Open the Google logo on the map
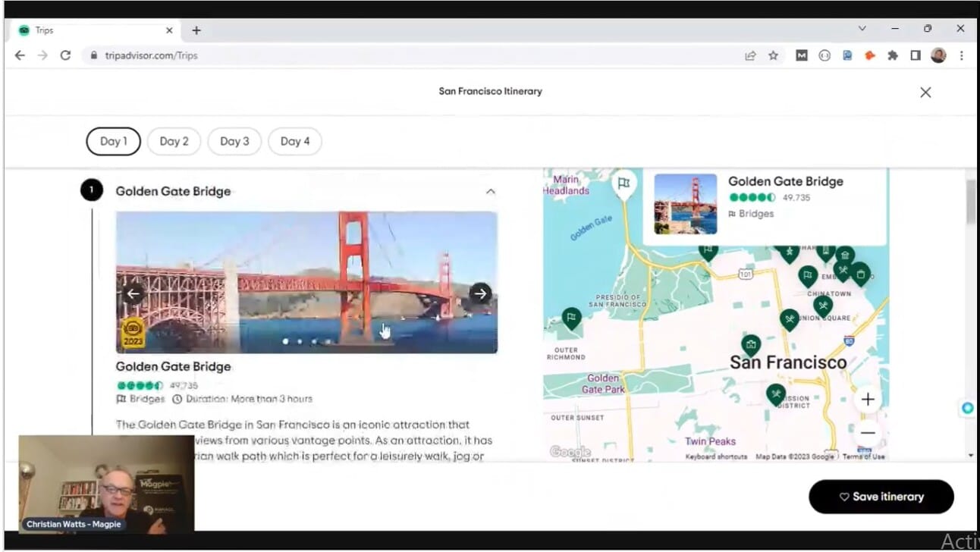 (570, 453)
